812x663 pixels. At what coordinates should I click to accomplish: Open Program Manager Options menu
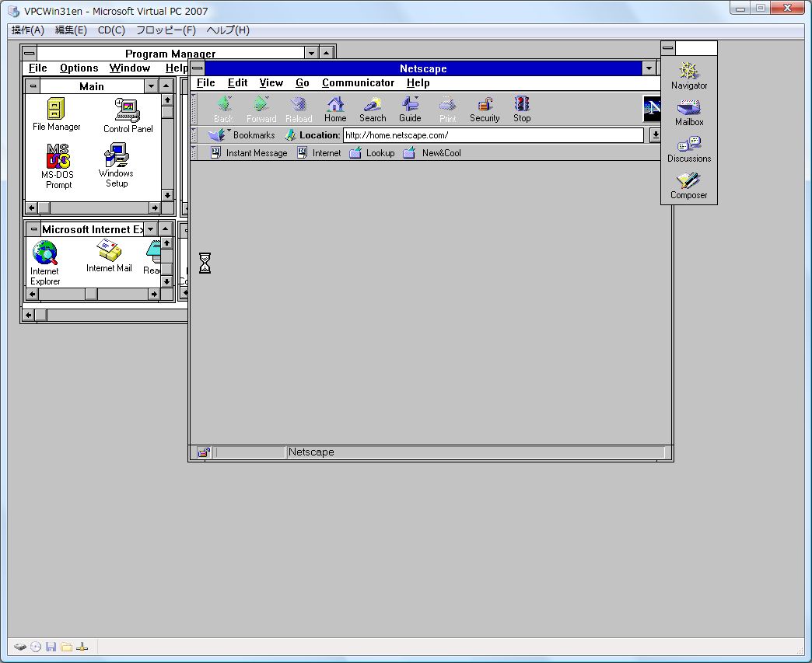click(79, 68)
